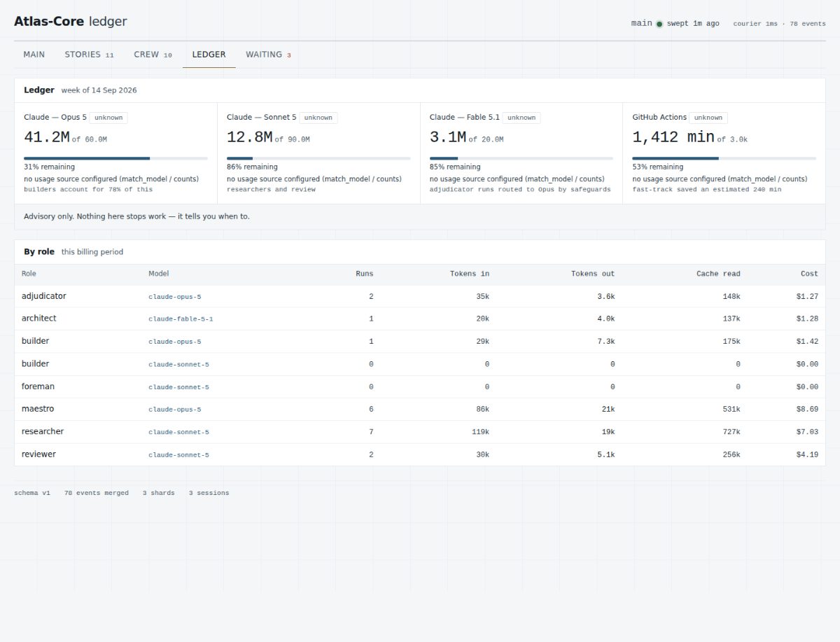Image resolution: width=840 pixels, height=642 pixels.
Task: Click the unknown badge on Opus 5
Action: 108,118
